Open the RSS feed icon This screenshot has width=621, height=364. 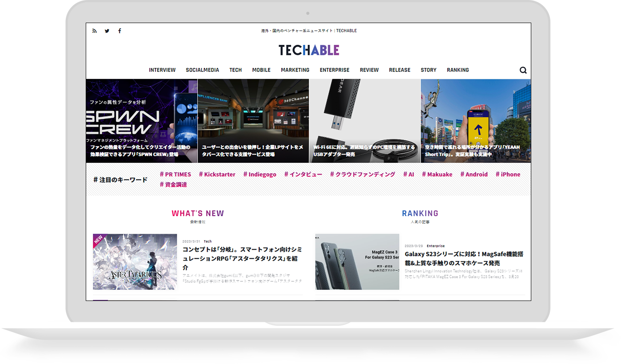click(94, 31)
